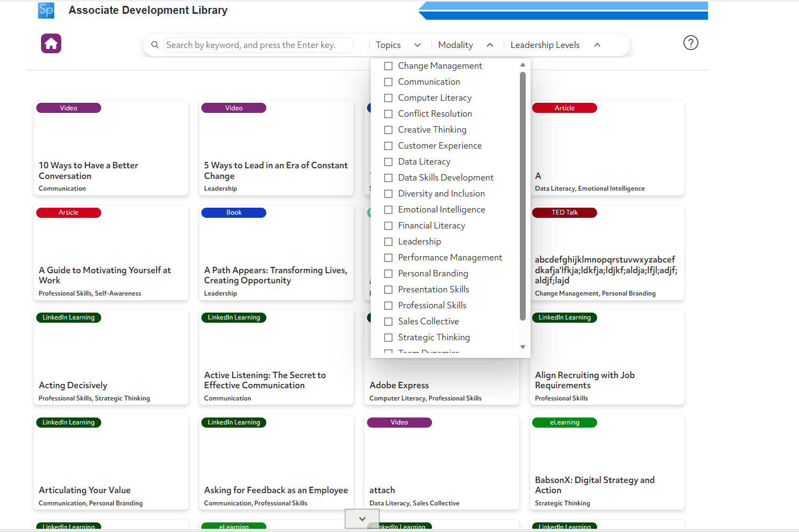Image resolution: width=799 pixels, height=532 pixels.
Task: Enable the Communication topic checkbox
Action: [x=388, y=82]
